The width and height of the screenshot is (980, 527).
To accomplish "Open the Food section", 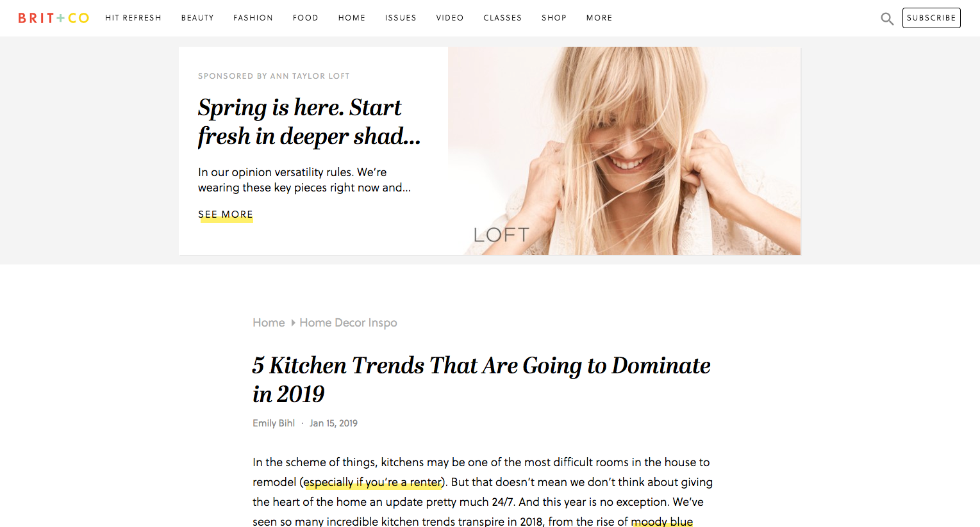I will pyautogui.click(x=306, y=18).
